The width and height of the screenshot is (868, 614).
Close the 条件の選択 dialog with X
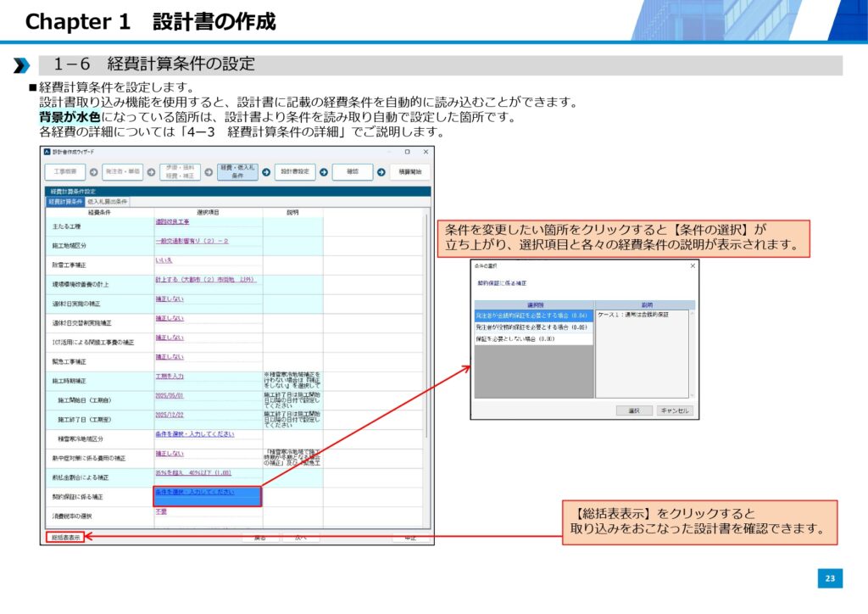click(x=693, y=265)
